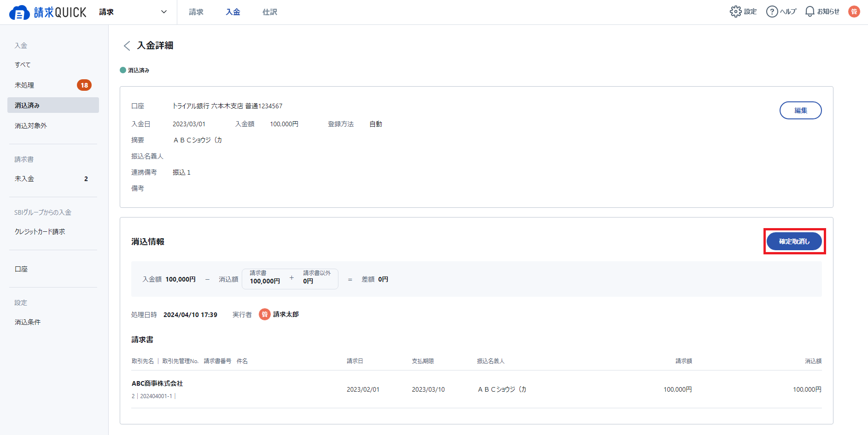Switch to the 仕訳 top tab
The height and width of the screenshot is (435, 868).
point(270,12)
